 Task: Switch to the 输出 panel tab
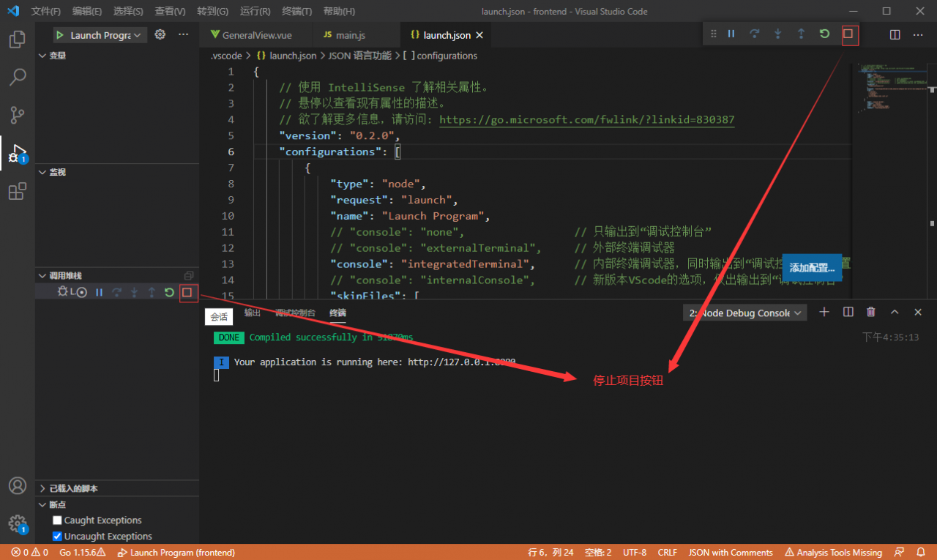tap(253, 313)
